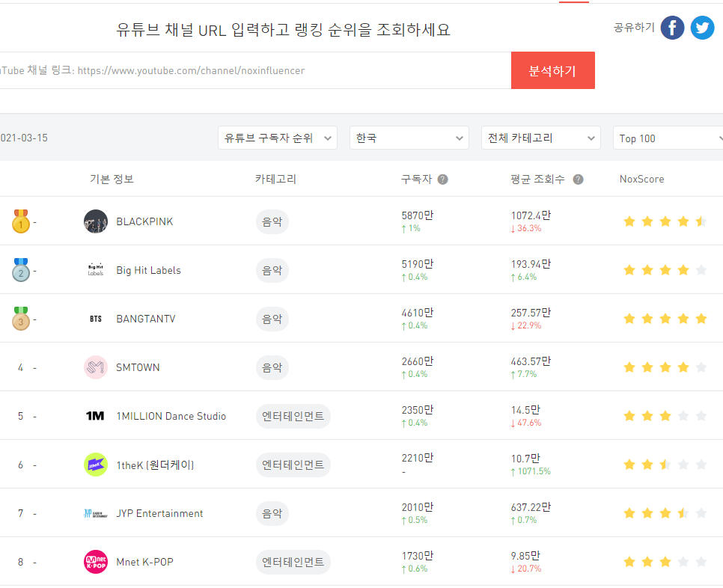Click the Mnet K-POP logo icon
This screenshot has width=723, height=588.
pos(96,562)
